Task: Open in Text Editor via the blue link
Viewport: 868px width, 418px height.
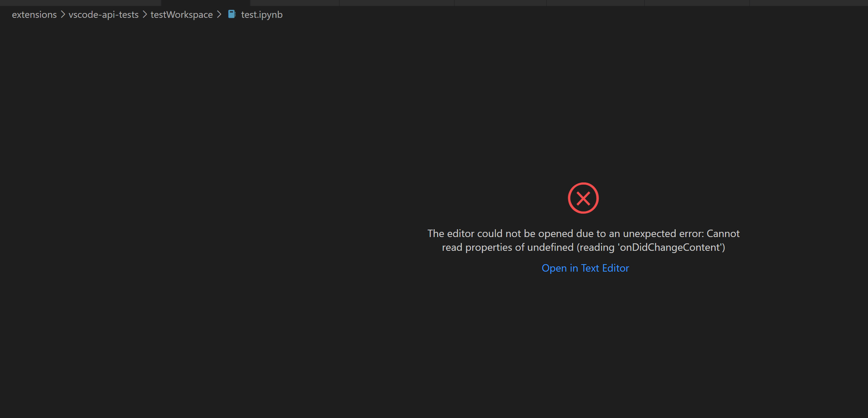Action: pyautogui.click(x=585, y=268)
